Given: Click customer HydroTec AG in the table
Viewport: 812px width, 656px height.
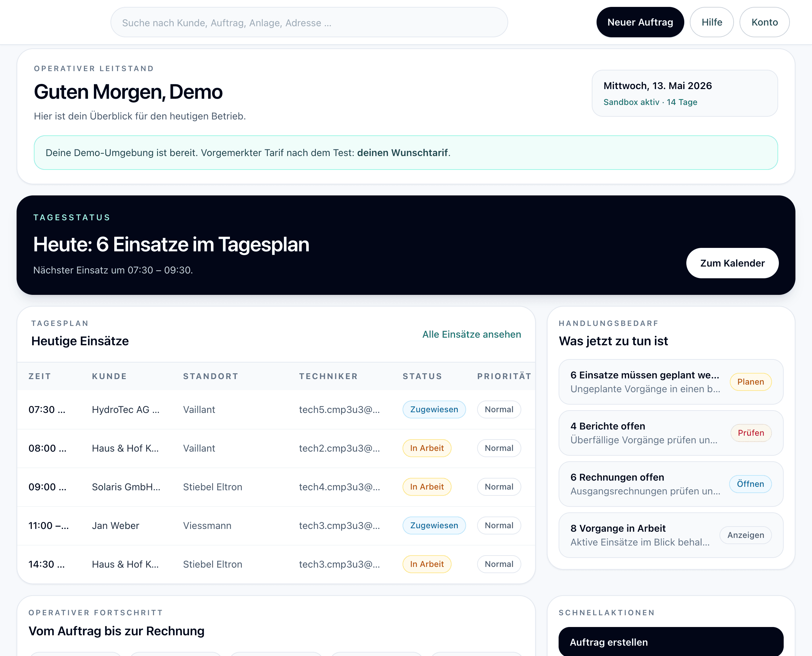Looking at the screenshot, I should (x=125, y=409).
